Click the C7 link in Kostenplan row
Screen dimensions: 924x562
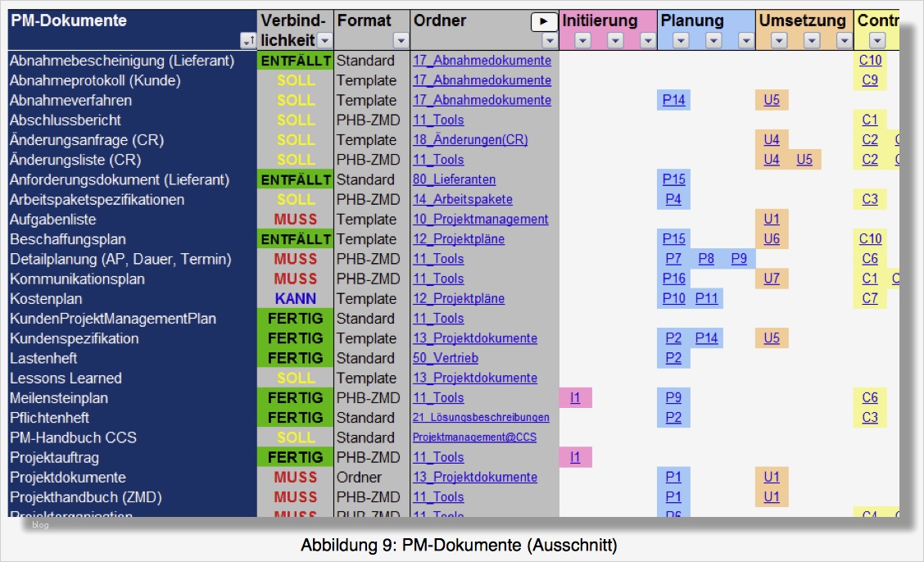[x=870, y=298]
